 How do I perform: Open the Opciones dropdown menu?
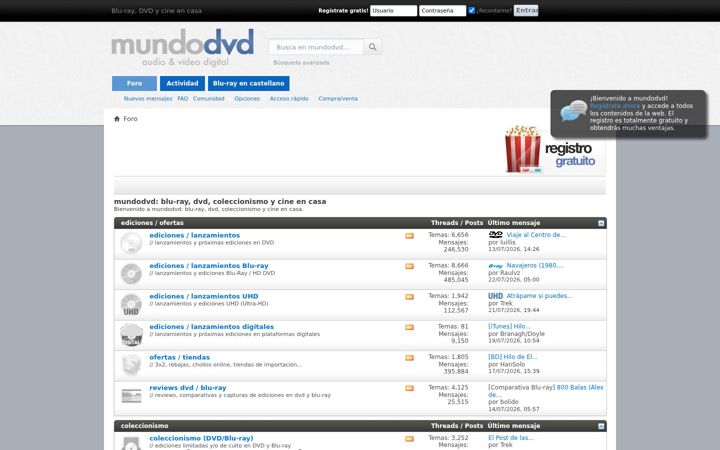pyautogui.click(x=247, y=99)
